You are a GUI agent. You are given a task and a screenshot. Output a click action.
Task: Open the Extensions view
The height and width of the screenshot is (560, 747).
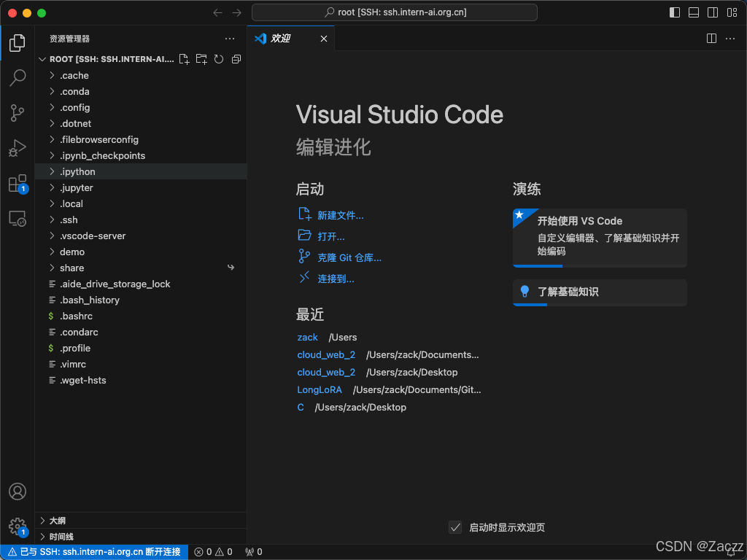coord(18,183)
